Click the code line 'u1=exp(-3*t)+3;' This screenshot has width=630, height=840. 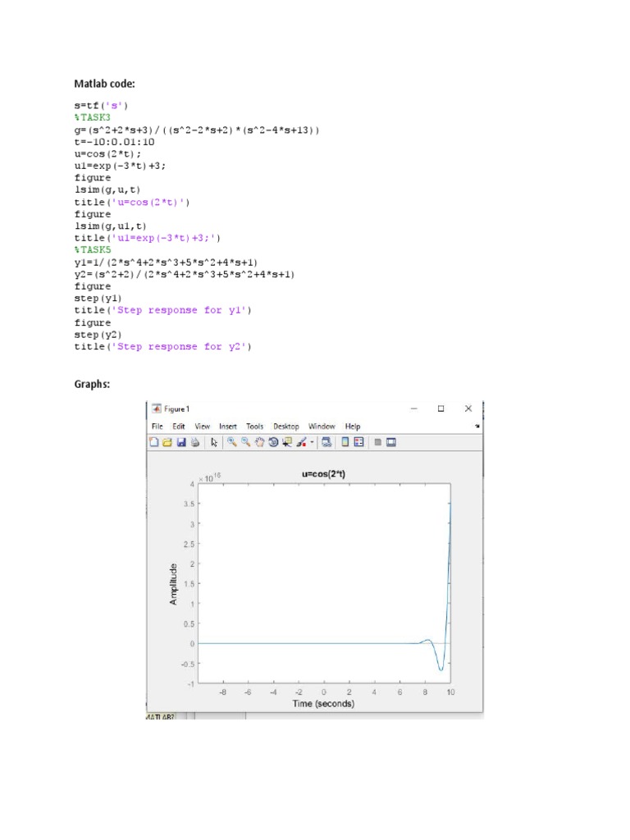[120, 166]
